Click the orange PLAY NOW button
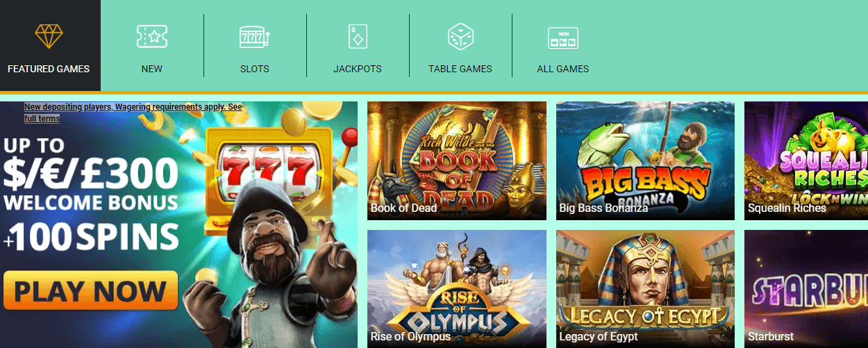 tap(90, 290)
